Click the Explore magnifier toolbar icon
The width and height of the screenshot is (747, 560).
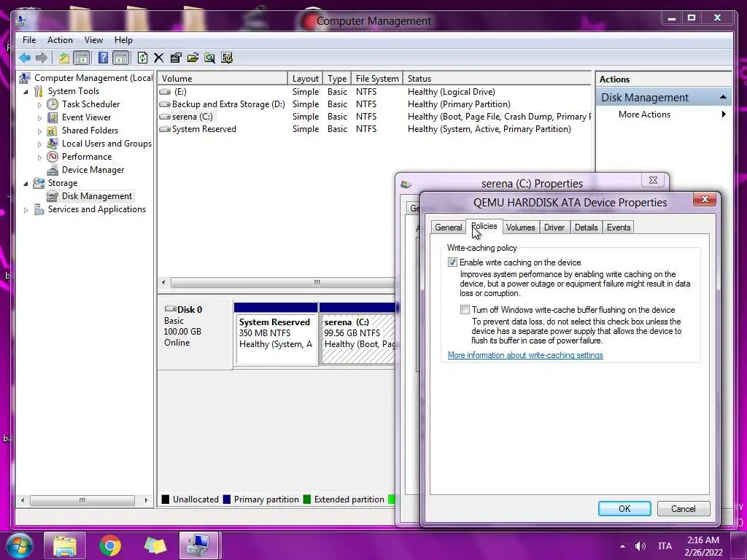[x=209, y=58]
